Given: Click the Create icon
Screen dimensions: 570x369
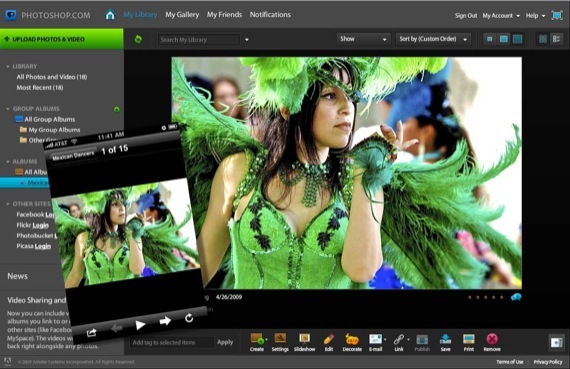Looking at the screenshot, I should 257,339.
